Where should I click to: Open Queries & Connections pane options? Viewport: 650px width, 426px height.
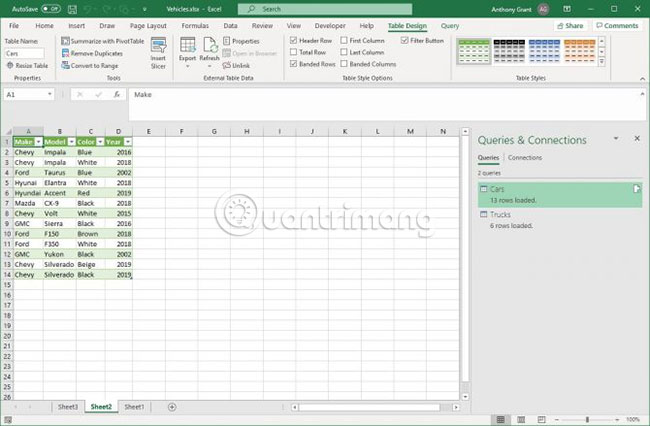[616, 138]
